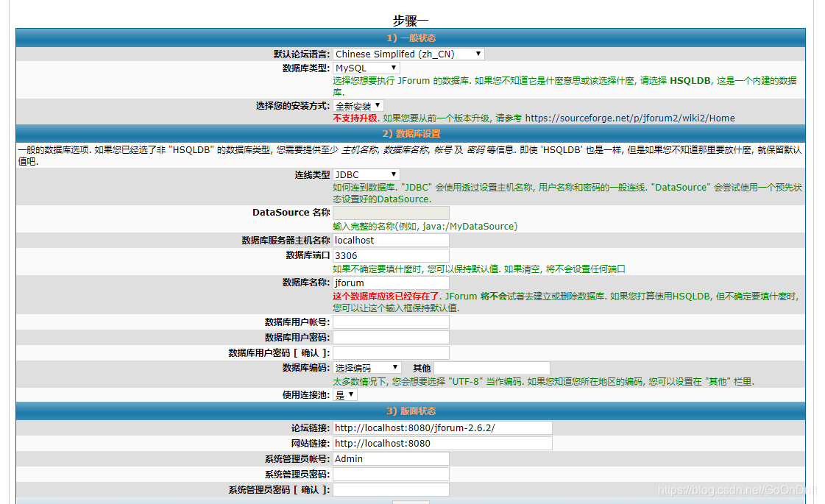Click the 数据库用户帐号 input field

391,322
